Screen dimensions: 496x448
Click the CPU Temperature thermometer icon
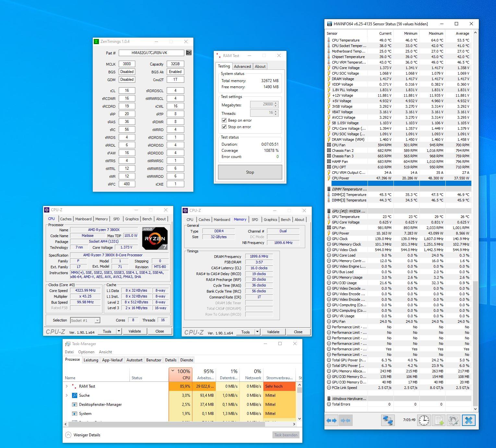(329, 40)
